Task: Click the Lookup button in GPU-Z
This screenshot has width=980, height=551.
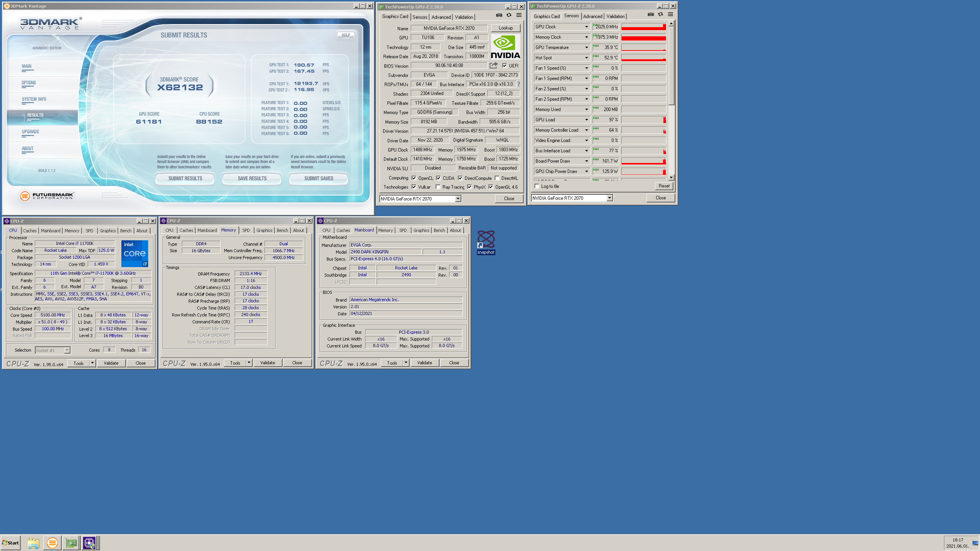Action: click(505, 28)
